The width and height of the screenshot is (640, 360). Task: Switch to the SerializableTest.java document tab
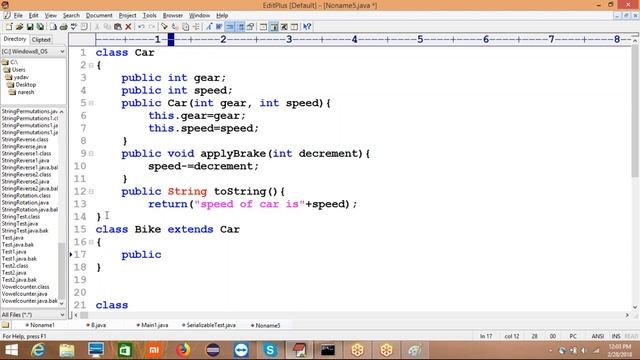coord(209,325)
